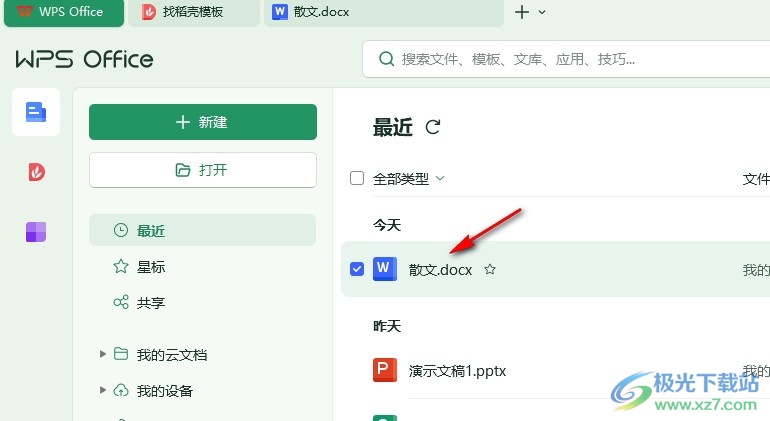Switch to the WPS Office home tab
This screenshot has height=421, width=770.
64,12
